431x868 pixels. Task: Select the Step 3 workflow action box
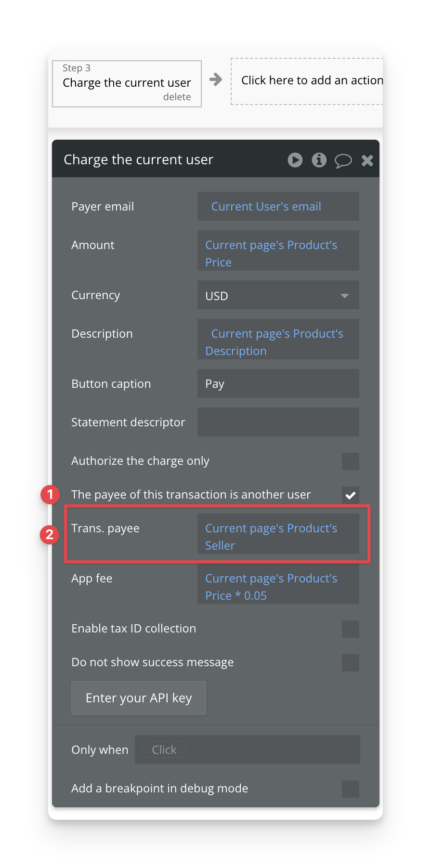pyautogui.click(x=127, y=84)
